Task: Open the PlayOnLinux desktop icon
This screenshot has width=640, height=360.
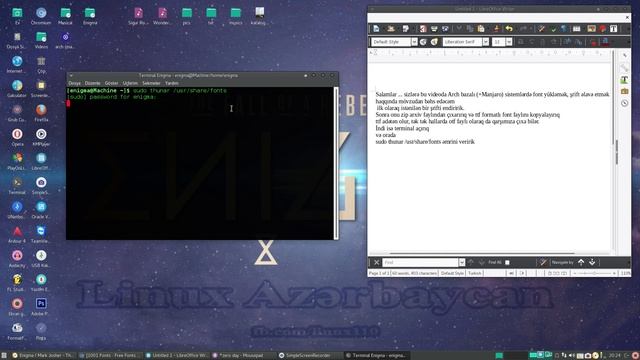Action: (x=17, y=161)
